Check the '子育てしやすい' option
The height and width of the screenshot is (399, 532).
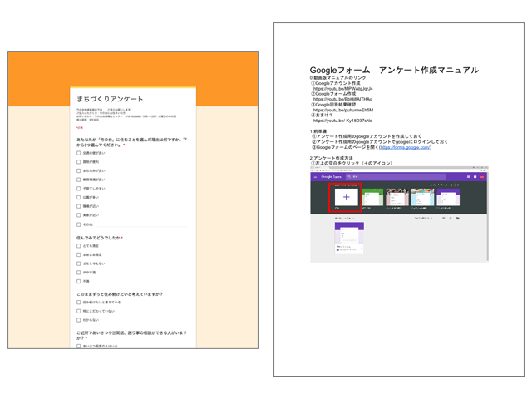[x=79, y=189]
